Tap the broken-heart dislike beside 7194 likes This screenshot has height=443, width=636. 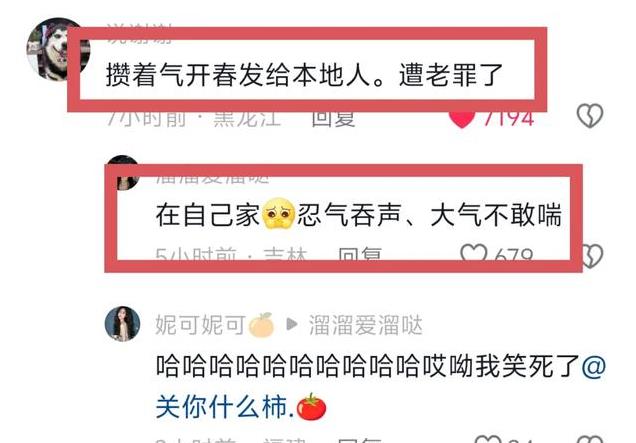[x=590, y=116]
